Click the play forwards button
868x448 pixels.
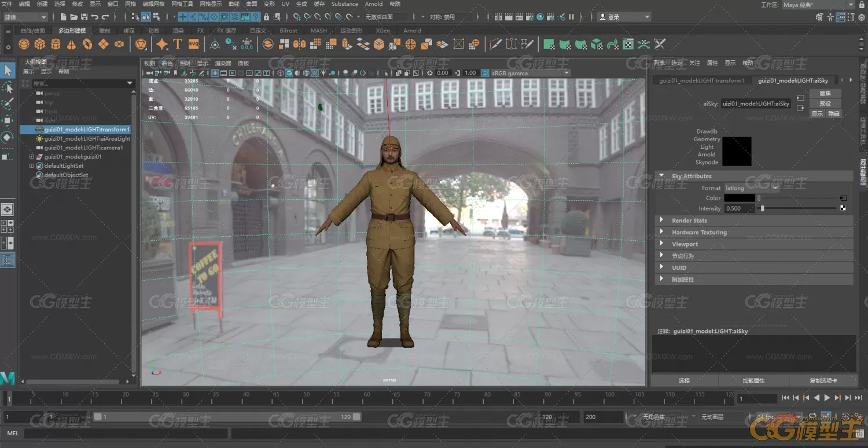tap(827, 398)
